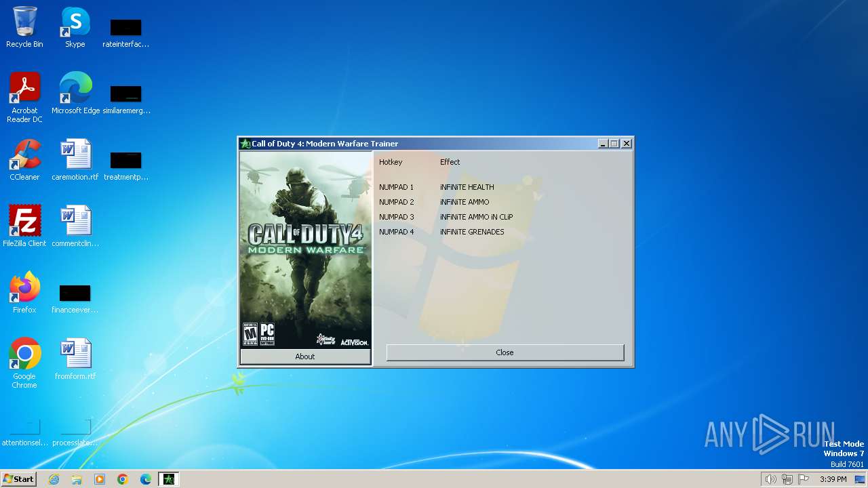Screen dimensions: 868x488
Task: Click the INFINITE AMMO IN CLIP text
Action: (477, 217)
